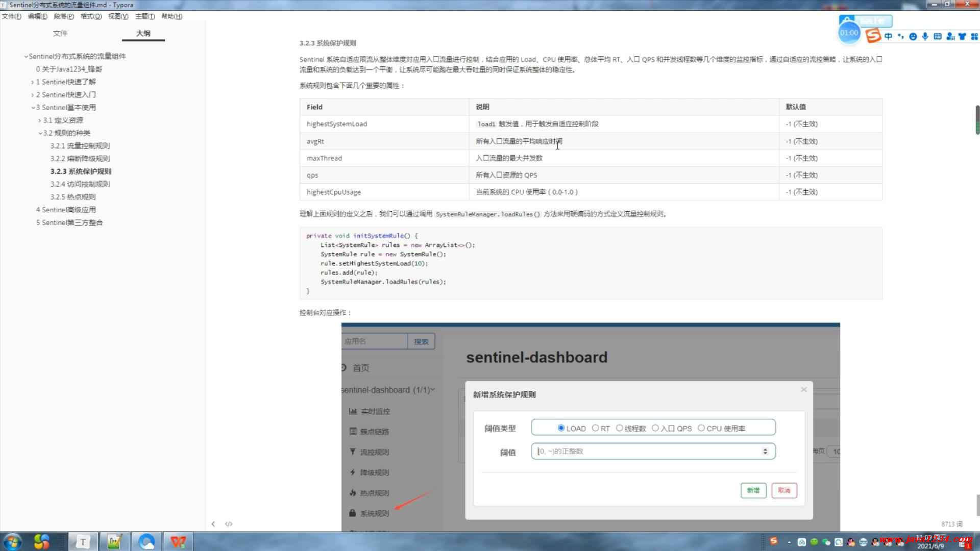Screen dimensions: 980x551
Task: Collapse the 3.2 规则的种类 outline node
Action: pos(40,133)
